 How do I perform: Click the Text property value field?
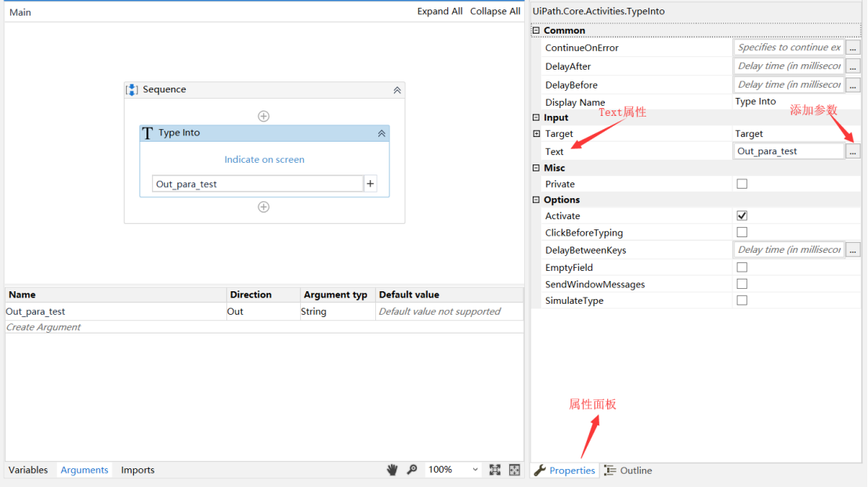(x=789, y=151)
